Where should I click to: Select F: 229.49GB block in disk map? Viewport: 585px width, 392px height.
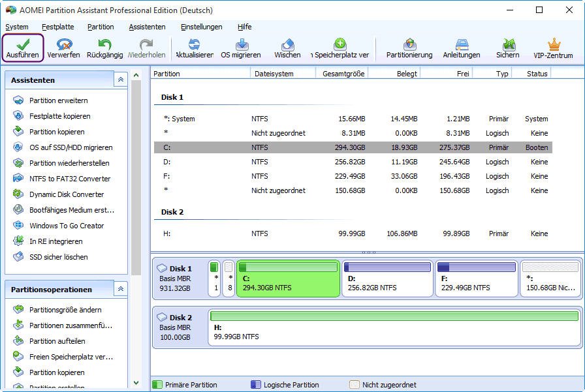click(x=477, y=279)
